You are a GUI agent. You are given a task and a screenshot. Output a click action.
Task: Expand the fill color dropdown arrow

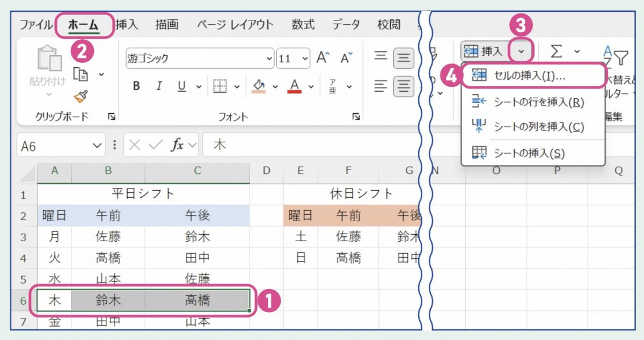coord(275,86)
